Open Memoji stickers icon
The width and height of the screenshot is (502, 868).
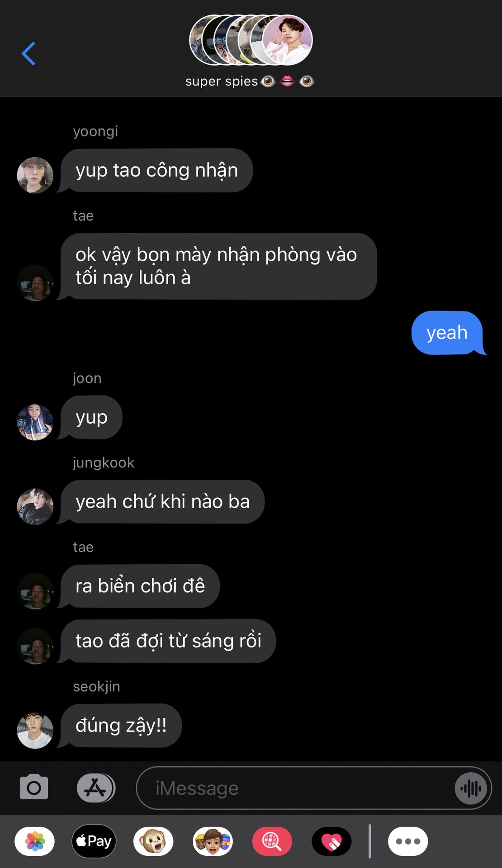click(x=213, y=841)
